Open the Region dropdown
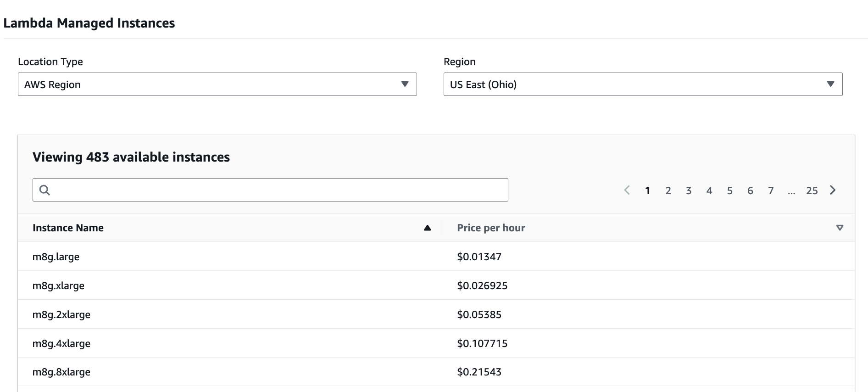Screen dimensions: 868x392 tap(642, 84)
